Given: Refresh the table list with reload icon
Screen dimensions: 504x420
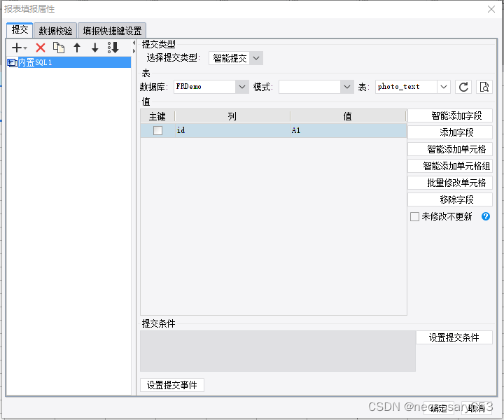Looking at the screenshot, I should coord(463,87).
